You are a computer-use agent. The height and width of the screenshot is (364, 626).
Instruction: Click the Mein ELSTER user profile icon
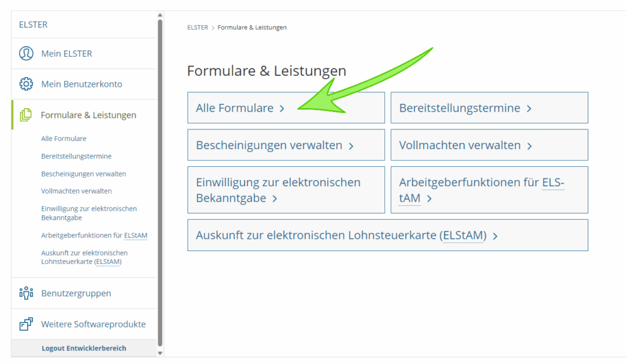[x=26, y=53]
